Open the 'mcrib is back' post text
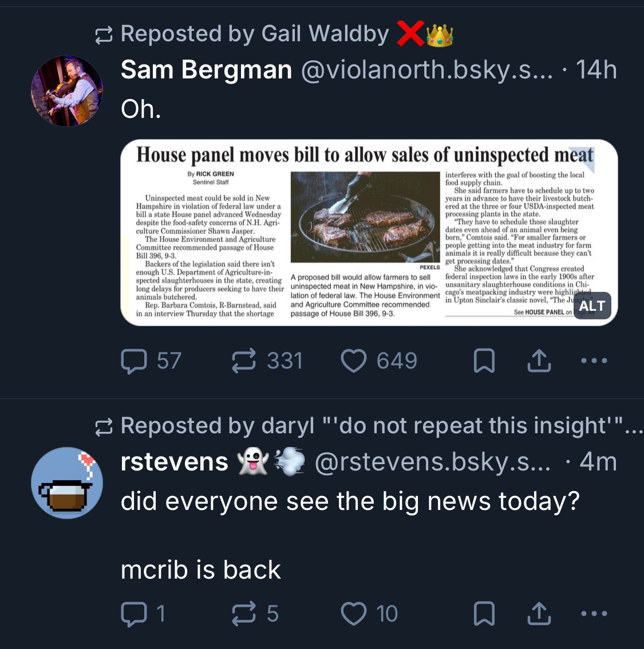This screenshot has width=644, height=649. pyautogui.click(x=201, y=569)
